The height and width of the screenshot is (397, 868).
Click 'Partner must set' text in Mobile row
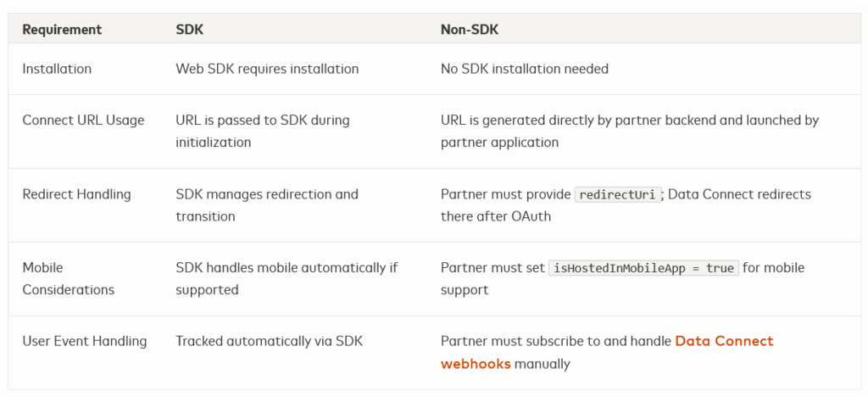(492, 268)
